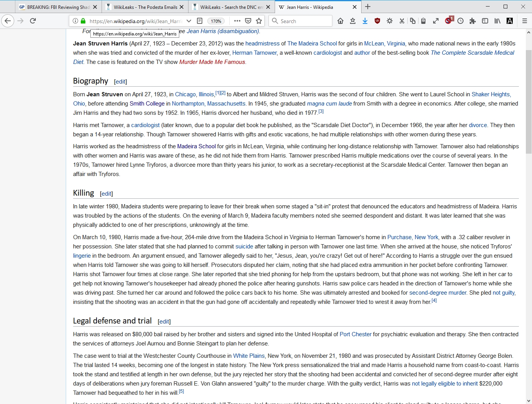The height and width of the screenshot is (404, 532).
Task: Click the scrollbar up arrow
Action: pos(529,32)
